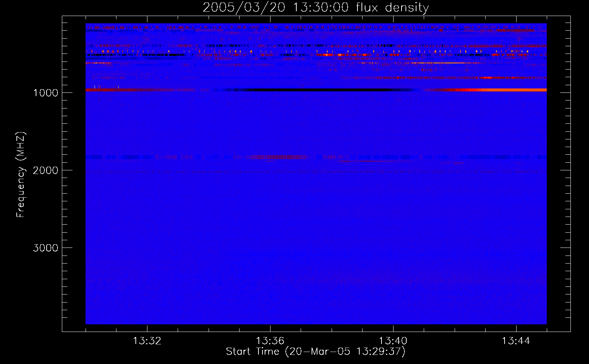Click the 13:32 time tick label
The image size is (589, 364).
coord(147,341)
